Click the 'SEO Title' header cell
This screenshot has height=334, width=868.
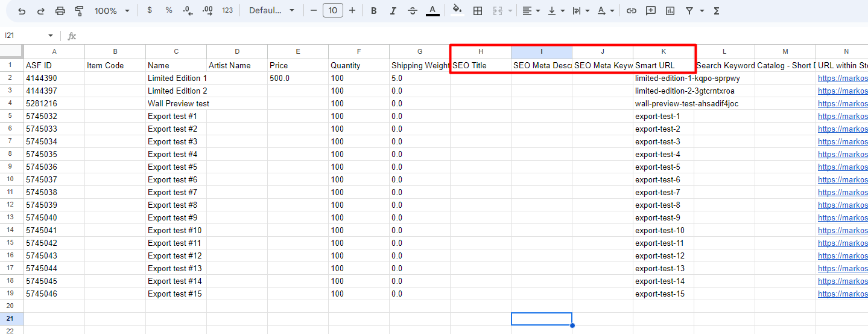click(x=481, y=65)
